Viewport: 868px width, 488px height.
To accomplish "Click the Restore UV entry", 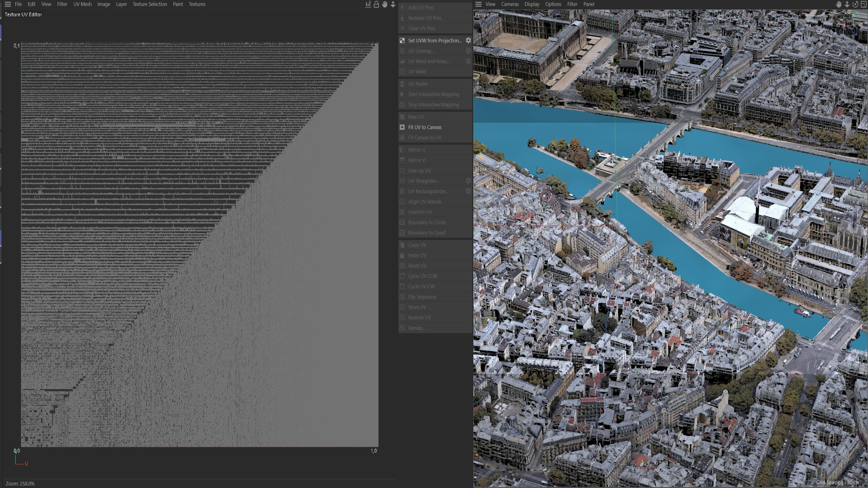I will 435,318.
